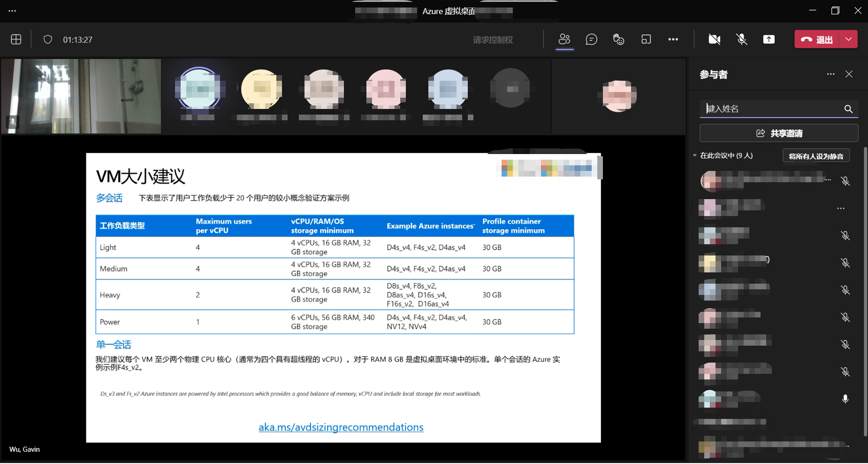Select the speaking participant's highlighted avatar

[199, 89]
